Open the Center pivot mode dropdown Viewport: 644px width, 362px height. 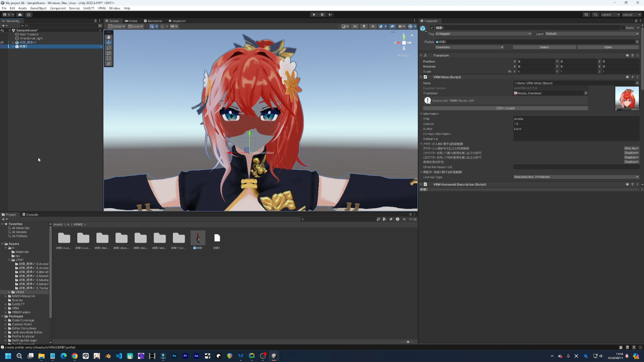(116, 26)
